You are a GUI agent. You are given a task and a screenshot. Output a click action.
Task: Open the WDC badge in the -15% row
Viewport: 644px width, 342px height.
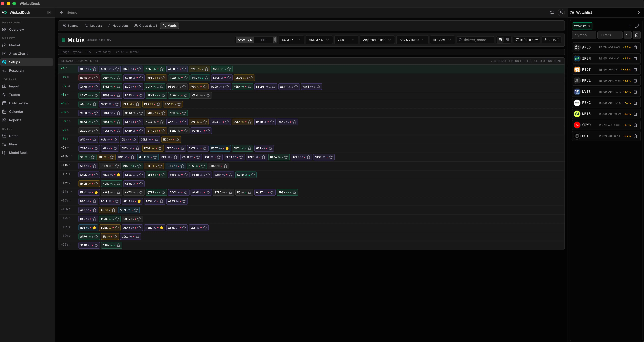tap(88, 201)
